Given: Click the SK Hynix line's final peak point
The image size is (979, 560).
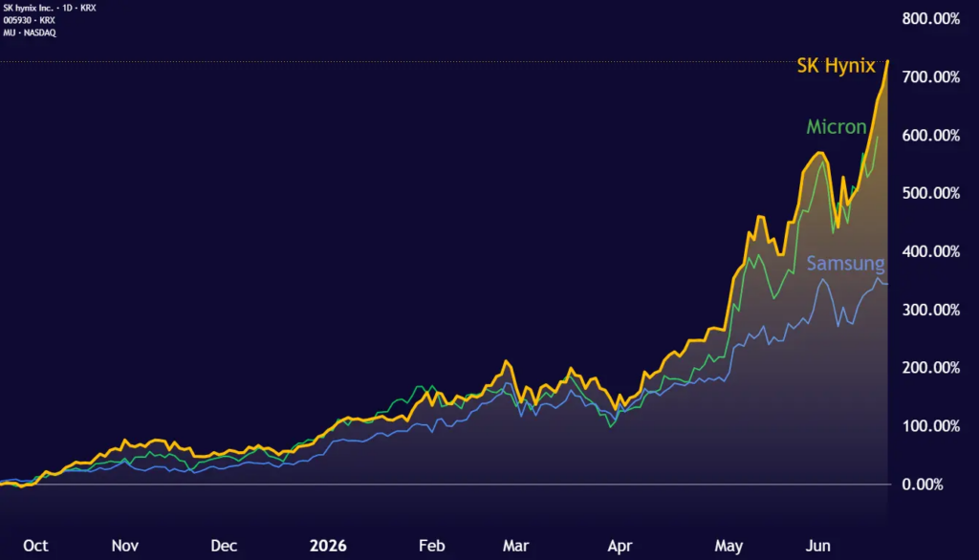Looking at the screenshot, I should tap(887, 61).
